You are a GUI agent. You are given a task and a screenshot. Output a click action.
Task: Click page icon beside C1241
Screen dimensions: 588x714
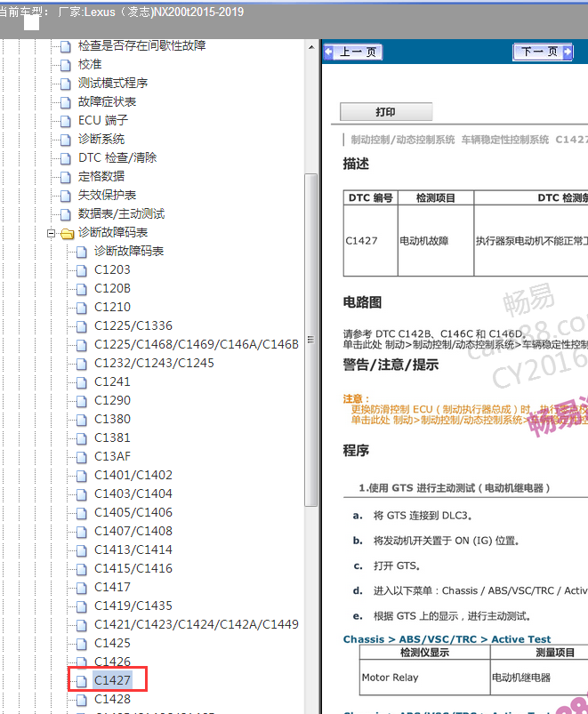pyautogui.click(x=82, y=382)
